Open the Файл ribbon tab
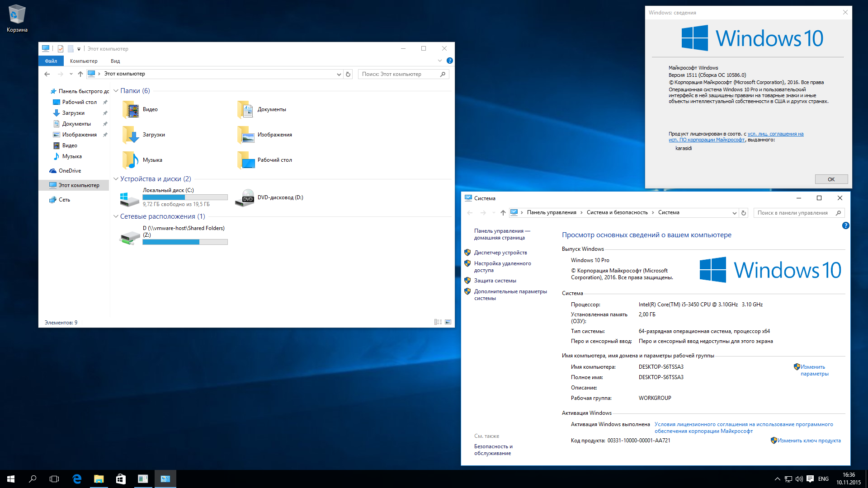868x488 pixels. (51, 61)
